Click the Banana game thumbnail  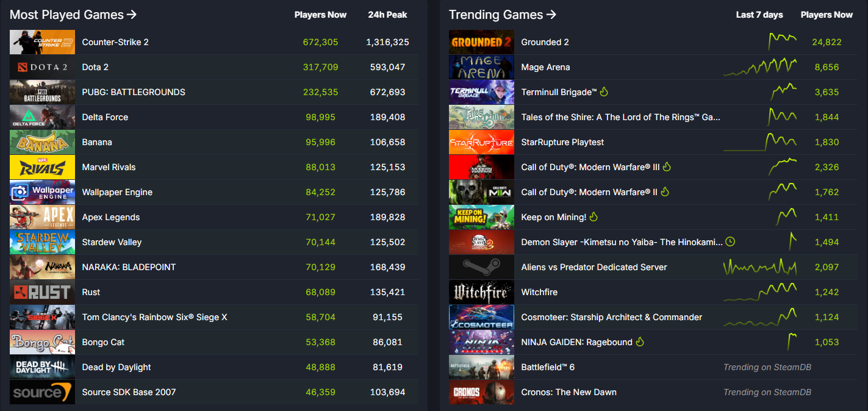[x=42, y=142]
